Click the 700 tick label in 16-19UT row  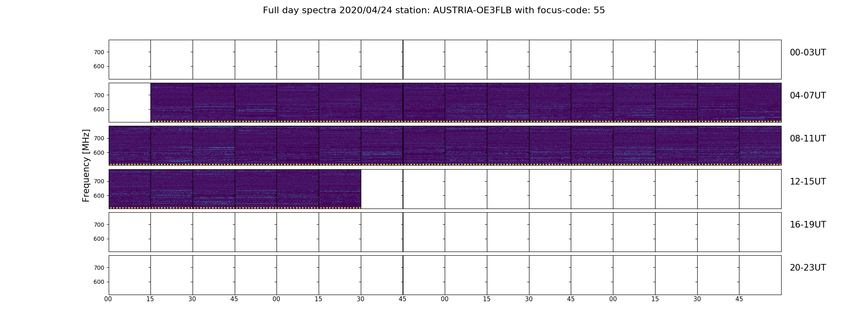pos(99,225)
